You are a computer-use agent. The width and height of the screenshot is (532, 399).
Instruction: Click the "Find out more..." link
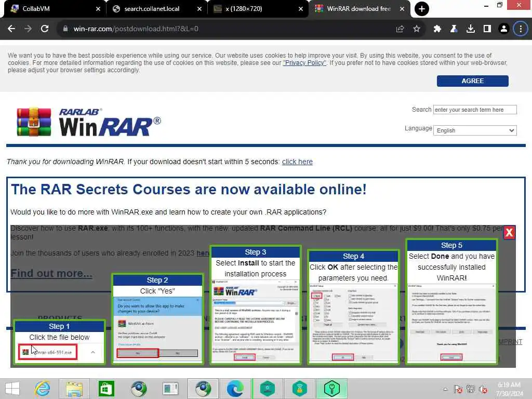point(51,273)
